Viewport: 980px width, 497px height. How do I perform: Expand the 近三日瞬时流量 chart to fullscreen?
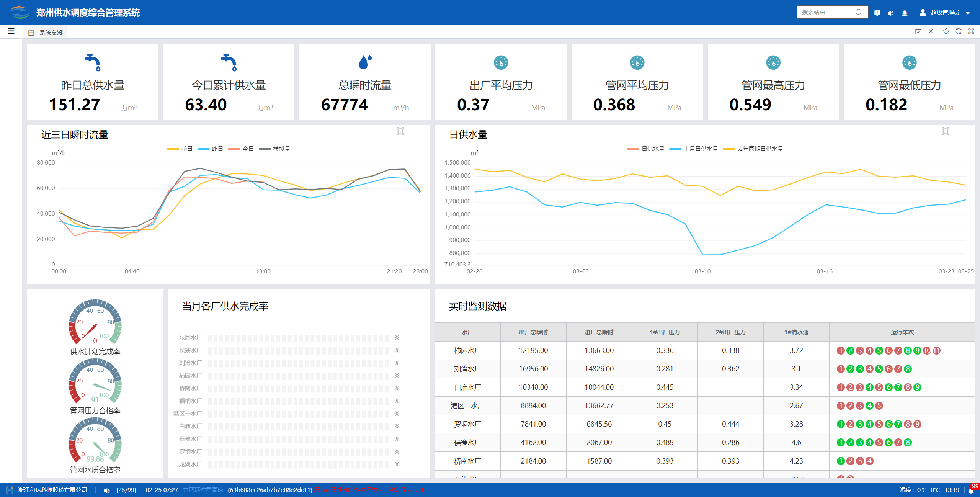[400, 131]
